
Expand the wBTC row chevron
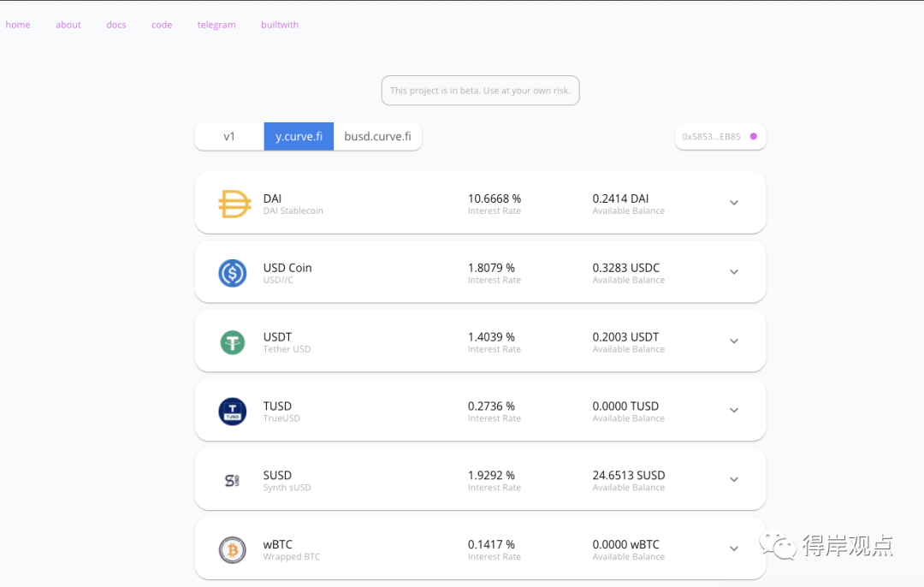[x=734, y=548]
